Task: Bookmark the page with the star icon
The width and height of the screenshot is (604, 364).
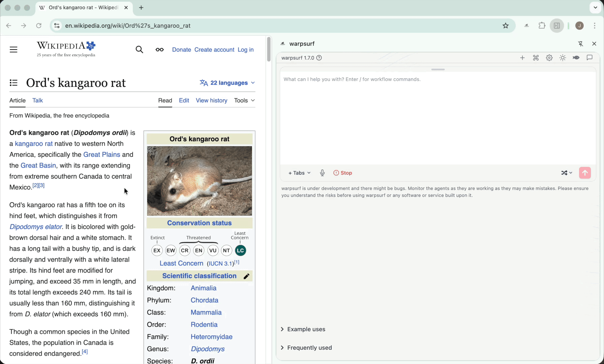Action: click(506, 25)
